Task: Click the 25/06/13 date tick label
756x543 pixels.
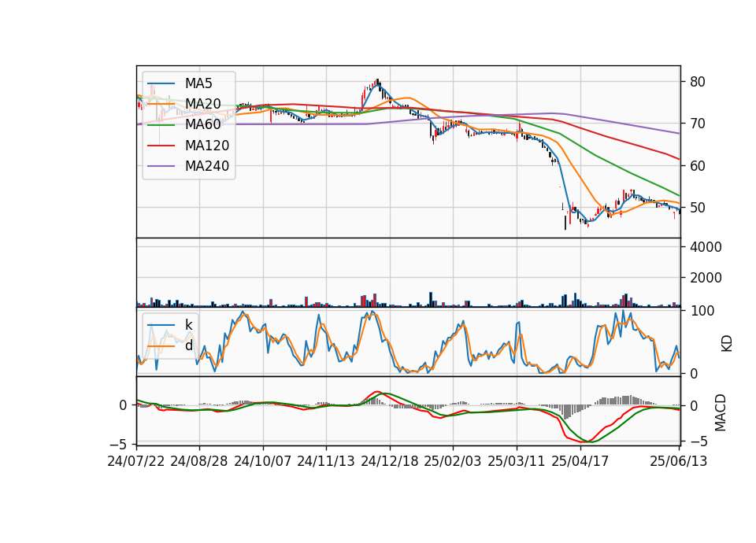Action: pyautogui.click(x=678, y=461)
